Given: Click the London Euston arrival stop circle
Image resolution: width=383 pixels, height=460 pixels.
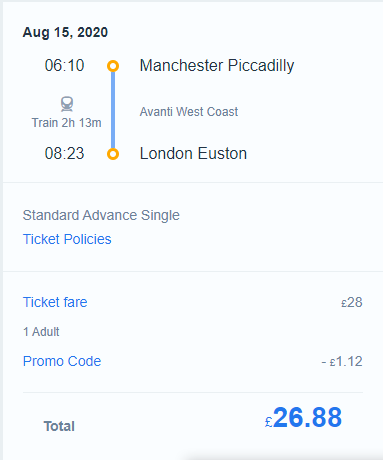Looking at the screenshot, I should click(113, 154).
